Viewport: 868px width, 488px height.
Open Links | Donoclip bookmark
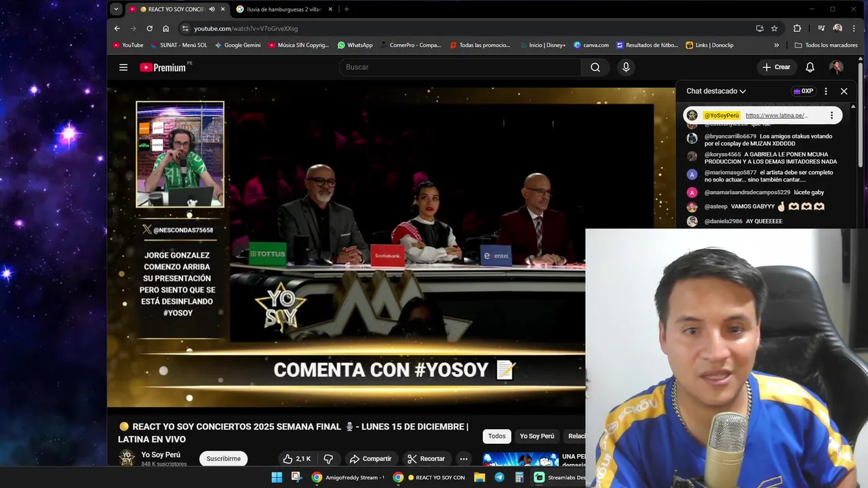[710, 45]
